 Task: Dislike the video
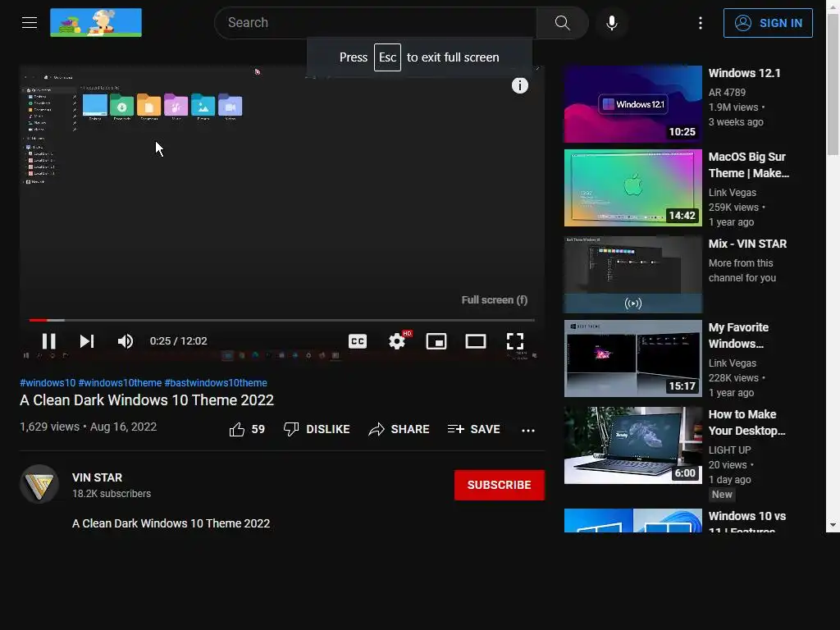point(317,429)
